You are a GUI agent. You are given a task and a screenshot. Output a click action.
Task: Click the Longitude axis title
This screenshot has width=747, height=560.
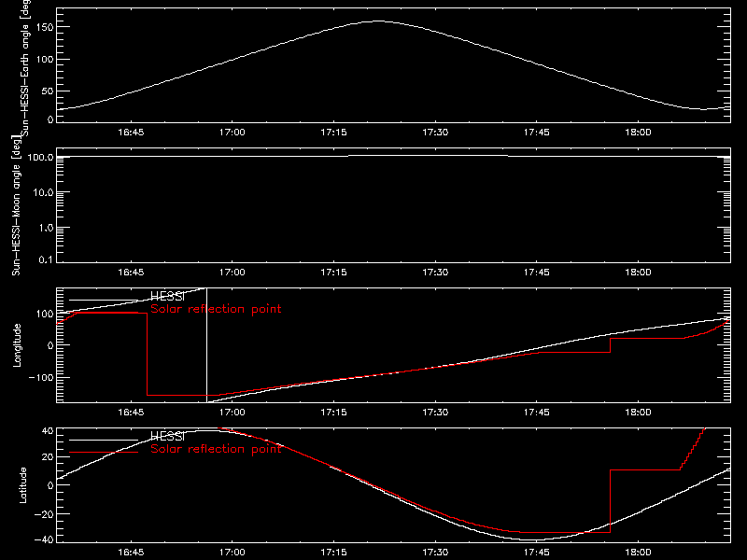coord(17,345)
